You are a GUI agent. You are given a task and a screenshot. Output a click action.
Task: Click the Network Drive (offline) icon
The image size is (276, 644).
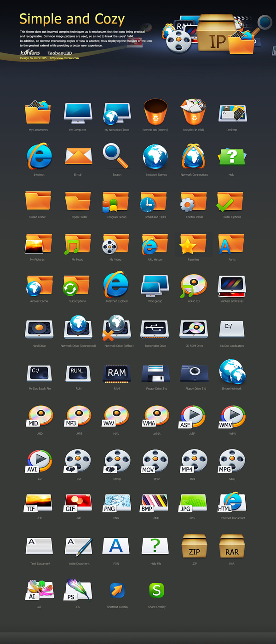click(116, 327)
